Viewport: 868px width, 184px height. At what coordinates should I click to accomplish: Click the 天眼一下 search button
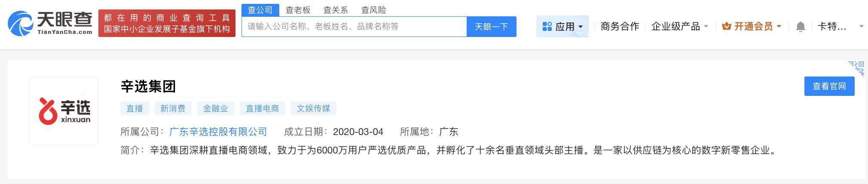492,27
